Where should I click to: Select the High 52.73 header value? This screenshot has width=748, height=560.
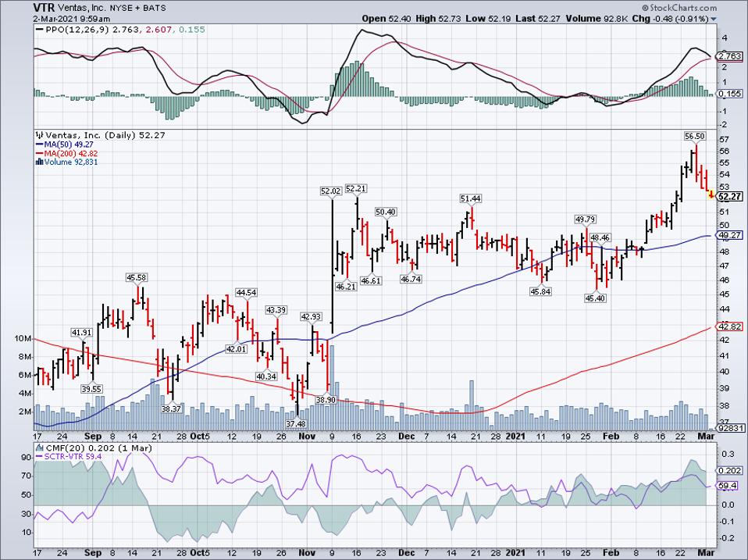(437, 19)
